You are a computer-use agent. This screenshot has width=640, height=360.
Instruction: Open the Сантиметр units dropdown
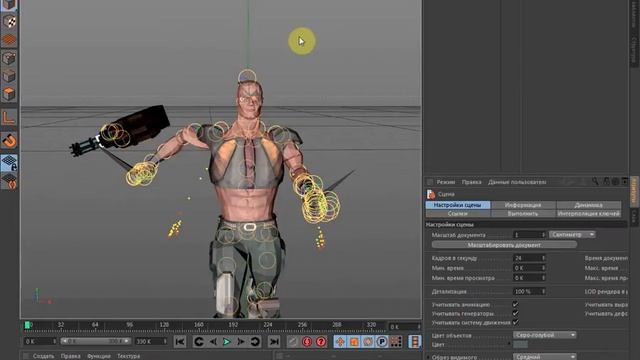click(572, 235)
